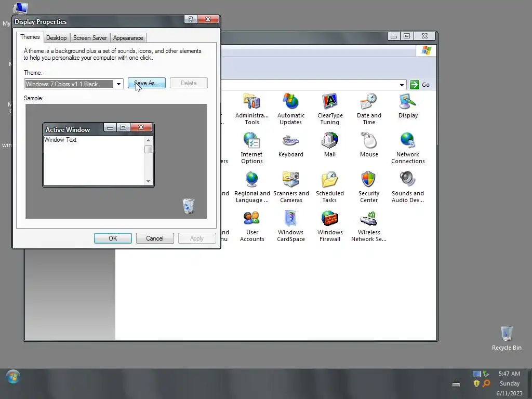The width and height of the screenshot is (532, 399).
Task: Click Go button in Control Panel
Action: 420,85
